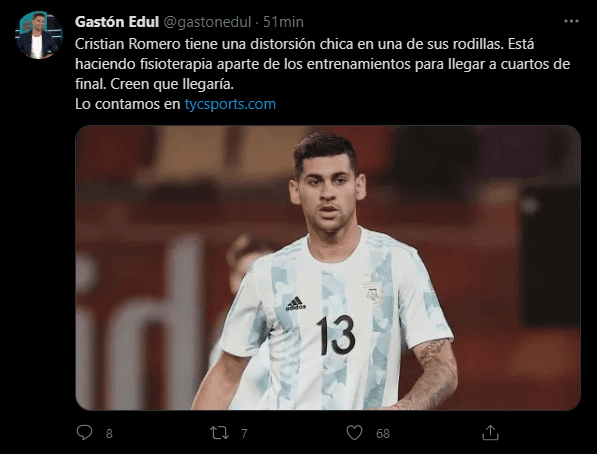Retweet the post using the arrows icon
Screen dimensions: 597x454
(219, 433)
